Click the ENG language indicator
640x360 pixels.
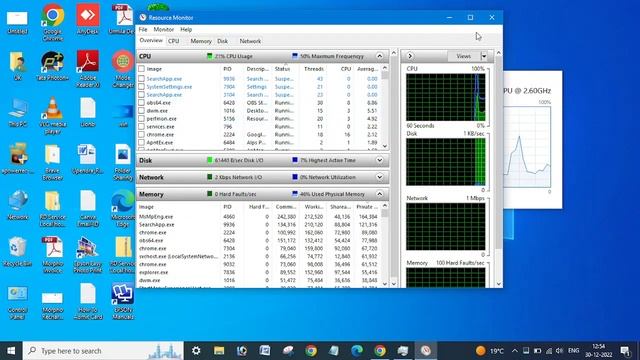[x=573, y=351]
